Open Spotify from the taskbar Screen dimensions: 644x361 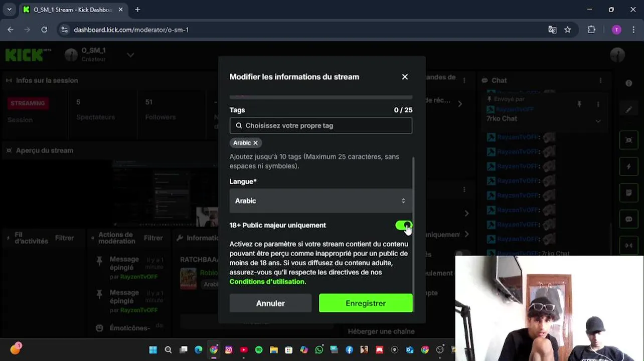259,350
